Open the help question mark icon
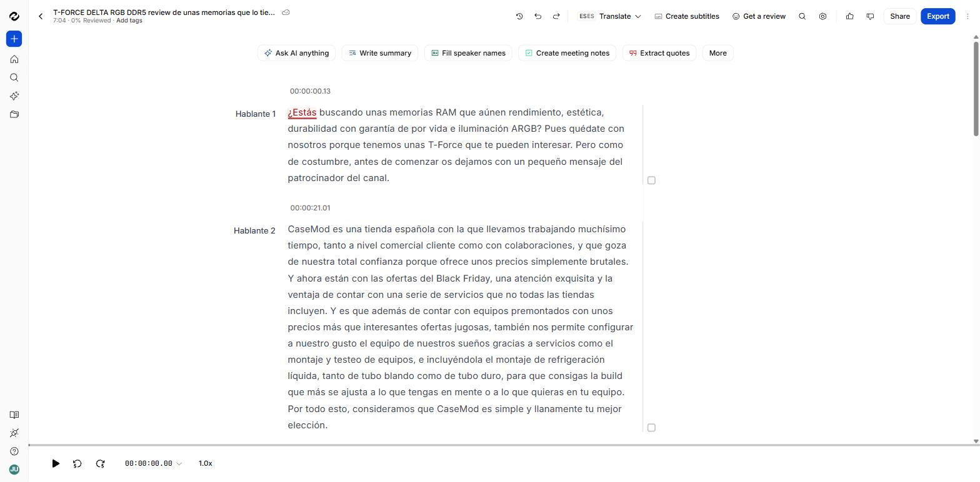Screen dimensions: 980x482 coord(14,451)
